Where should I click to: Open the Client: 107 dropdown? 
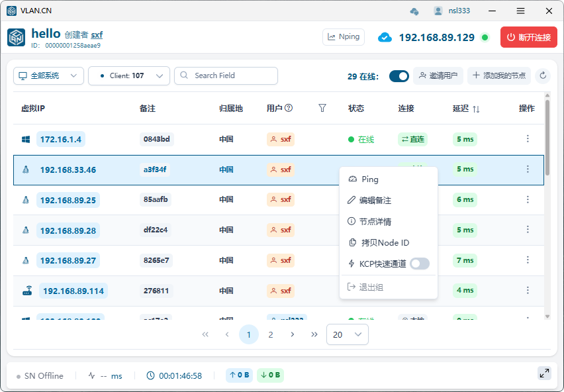(x=129, y=76)
